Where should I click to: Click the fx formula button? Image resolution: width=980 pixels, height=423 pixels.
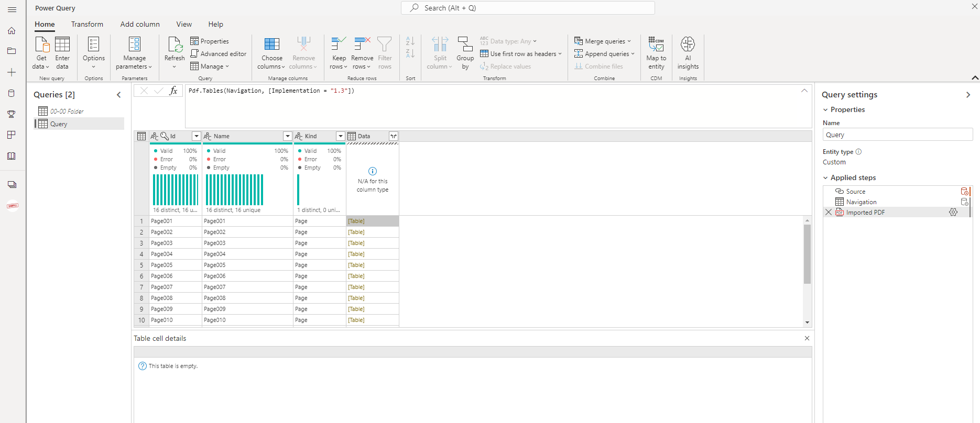tap(173, 91)
